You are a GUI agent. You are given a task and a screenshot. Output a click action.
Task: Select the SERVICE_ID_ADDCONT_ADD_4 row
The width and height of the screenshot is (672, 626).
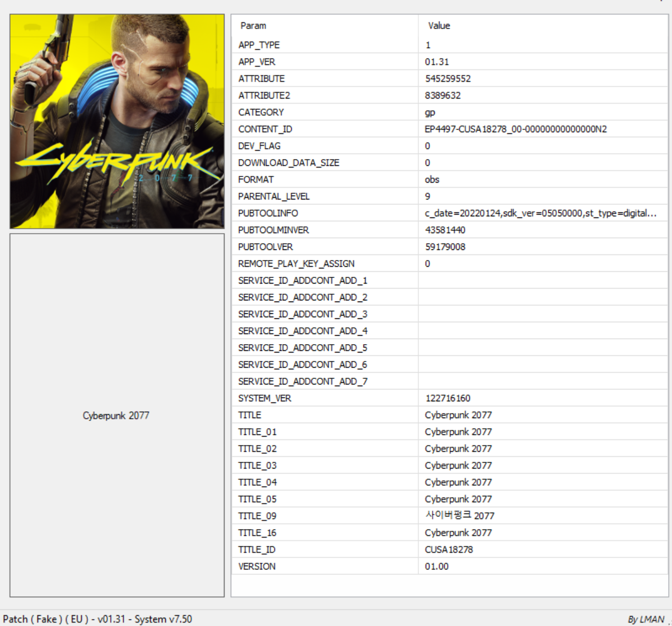449,331
